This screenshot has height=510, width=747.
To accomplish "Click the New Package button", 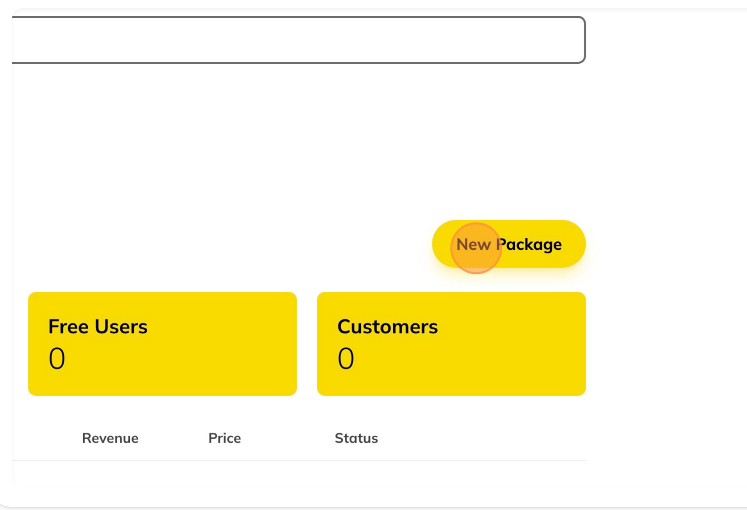I will click(508, 244).
